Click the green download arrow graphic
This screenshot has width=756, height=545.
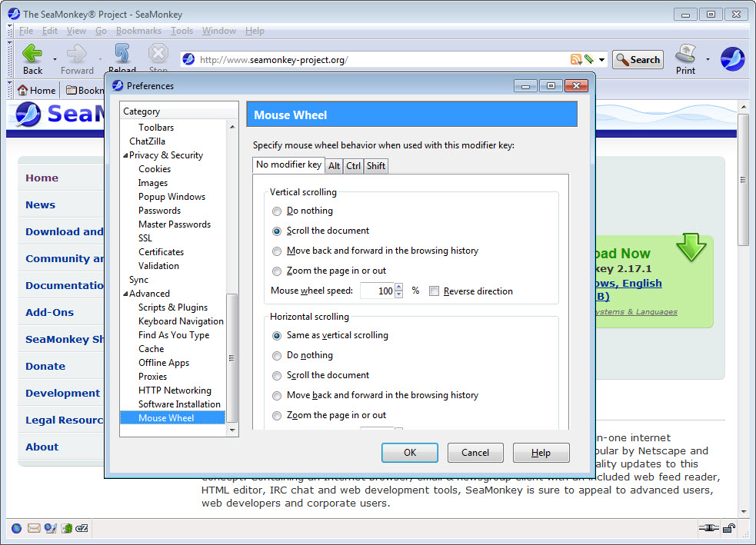pyautogui.click(x=691, y=247)
